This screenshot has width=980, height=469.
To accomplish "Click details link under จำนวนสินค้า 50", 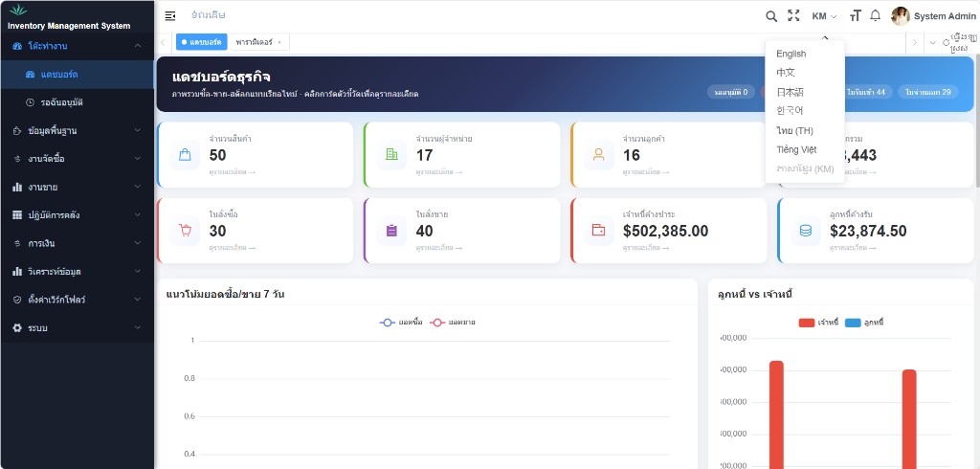I will point(233,172).
